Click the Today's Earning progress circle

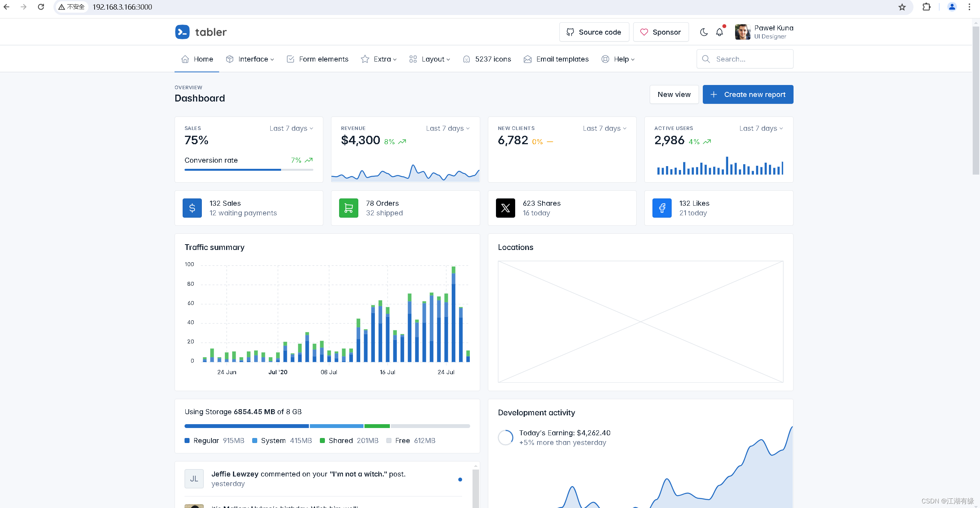click(506, 438)
